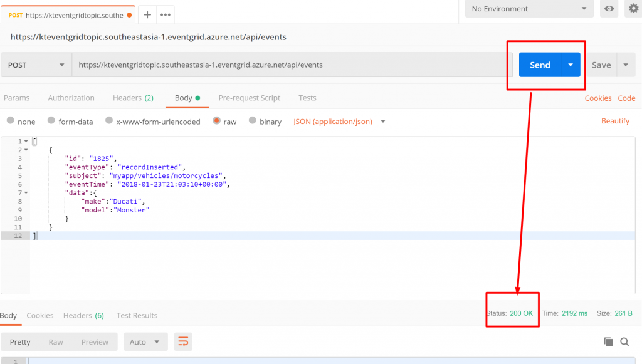Click the "myapp/vehicles/motorcycles" subject value

[x=166, y=176]
